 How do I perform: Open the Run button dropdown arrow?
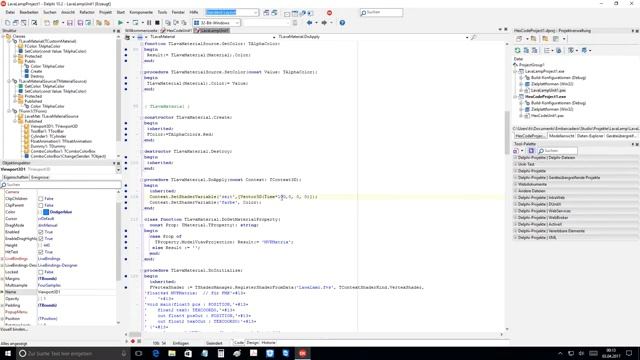click(x=127, y=23)
